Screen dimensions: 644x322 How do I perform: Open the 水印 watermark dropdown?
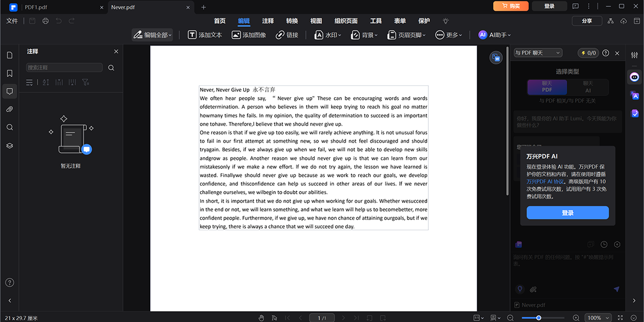pyautogui.click(x=327, y=34)
